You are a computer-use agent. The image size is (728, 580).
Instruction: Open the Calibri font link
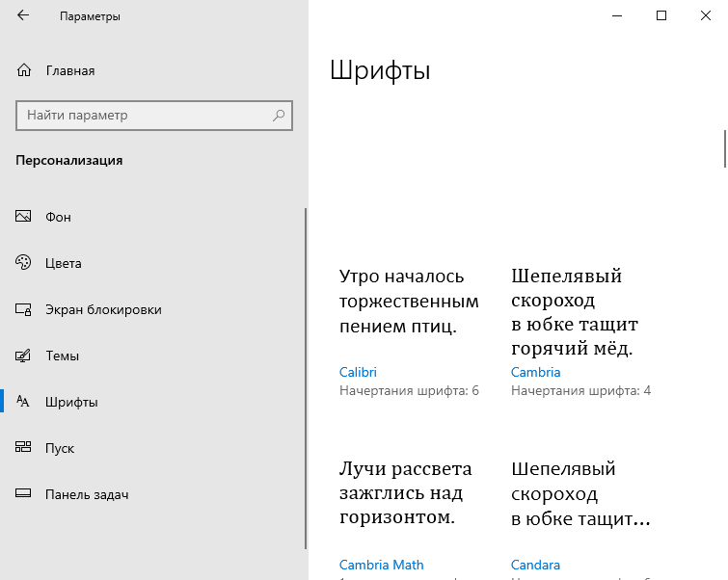click(x=358, y=372)
